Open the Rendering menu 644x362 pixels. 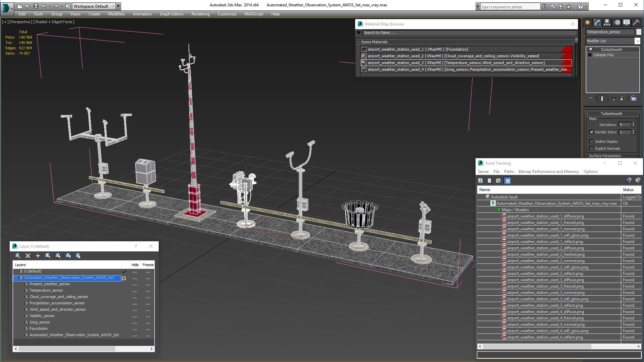tap(200, 14)
